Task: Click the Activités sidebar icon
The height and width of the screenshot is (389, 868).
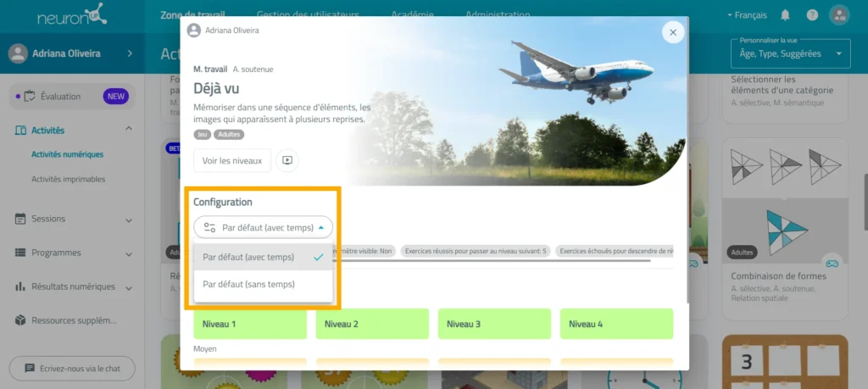Action: click(20, 131)
